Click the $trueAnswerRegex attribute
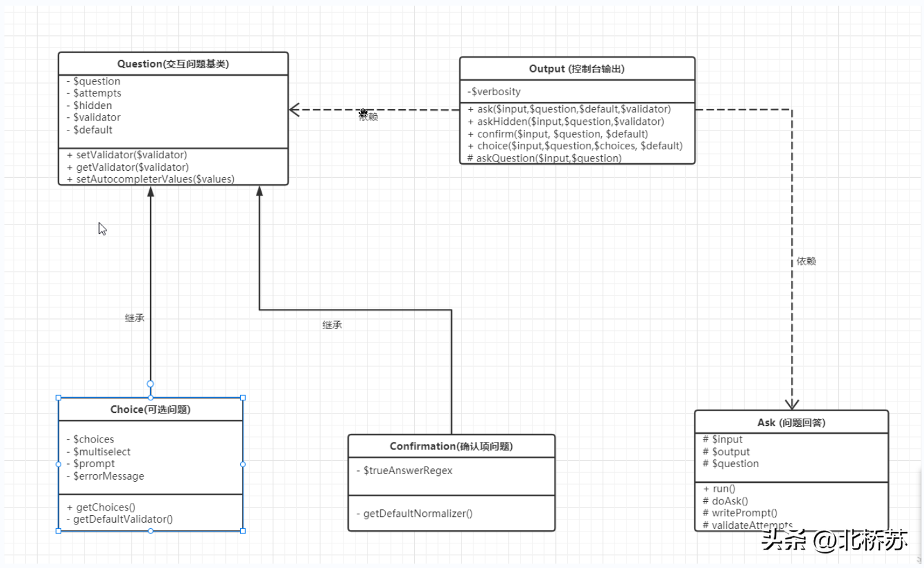The width and height of the screenshot is (924, 568). (405, 471)
